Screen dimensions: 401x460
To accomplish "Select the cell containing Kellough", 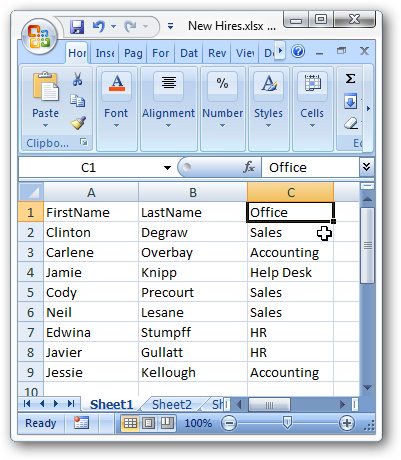I will [x=193, y=372].
